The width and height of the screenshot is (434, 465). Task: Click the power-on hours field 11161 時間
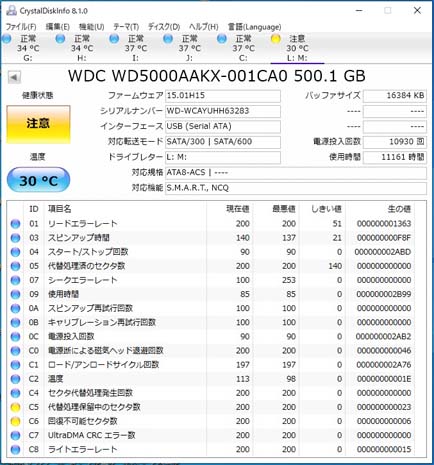point(395,157)
